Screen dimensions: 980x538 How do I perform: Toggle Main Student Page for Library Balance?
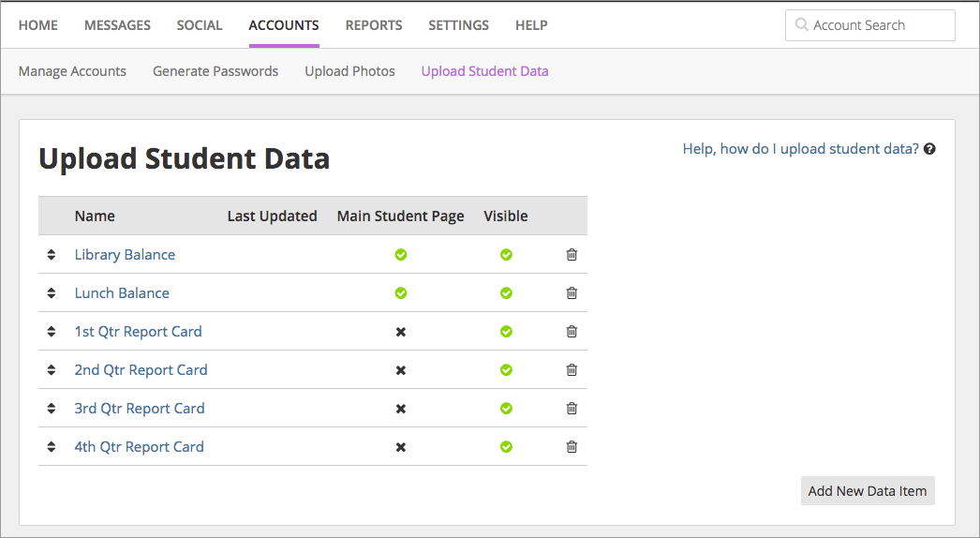coord(401,255)
